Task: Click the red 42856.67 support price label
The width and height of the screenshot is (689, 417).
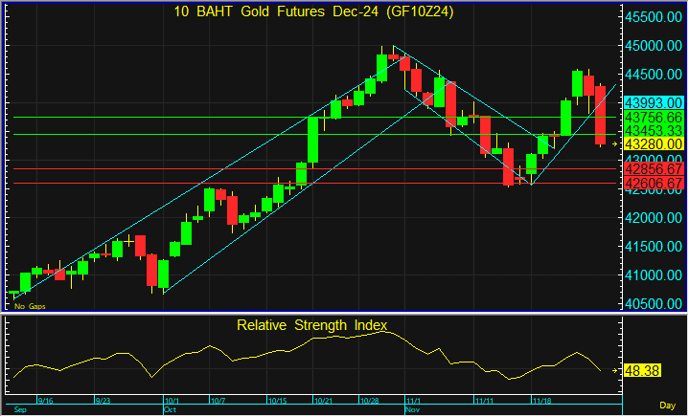Action: [653, 169]
